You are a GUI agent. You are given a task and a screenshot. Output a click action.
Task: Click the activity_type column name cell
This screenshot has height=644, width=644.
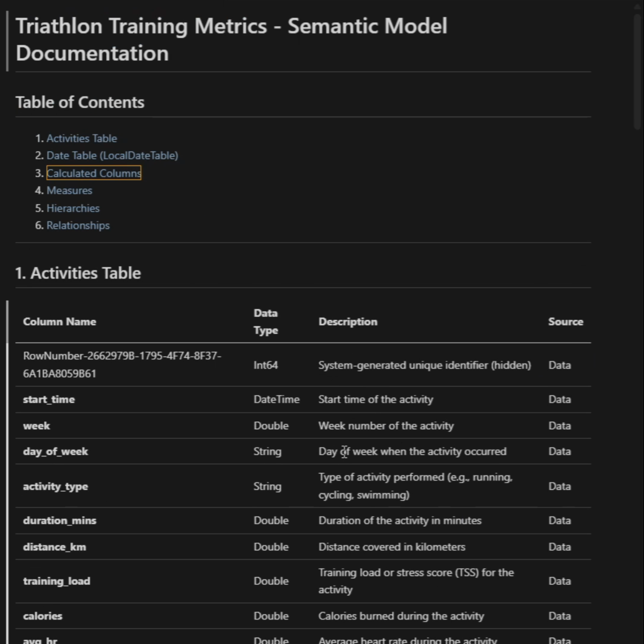coord(56,486)
